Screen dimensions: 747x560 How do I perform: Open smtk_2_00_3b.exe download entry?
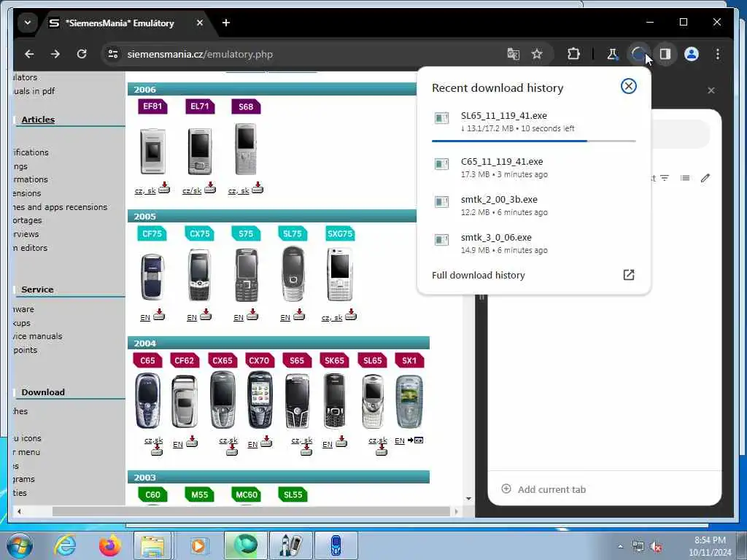tap(533, 205)
